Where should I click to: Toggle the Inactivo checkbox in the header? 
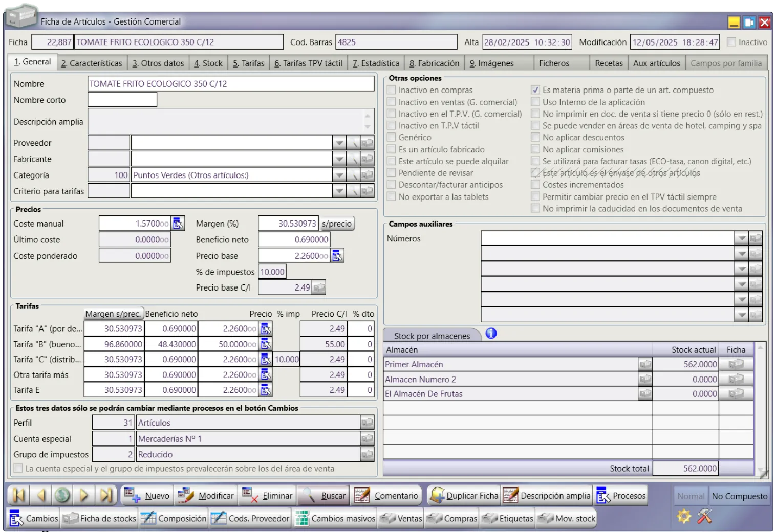pyautogui.click(x=731, y=42)
